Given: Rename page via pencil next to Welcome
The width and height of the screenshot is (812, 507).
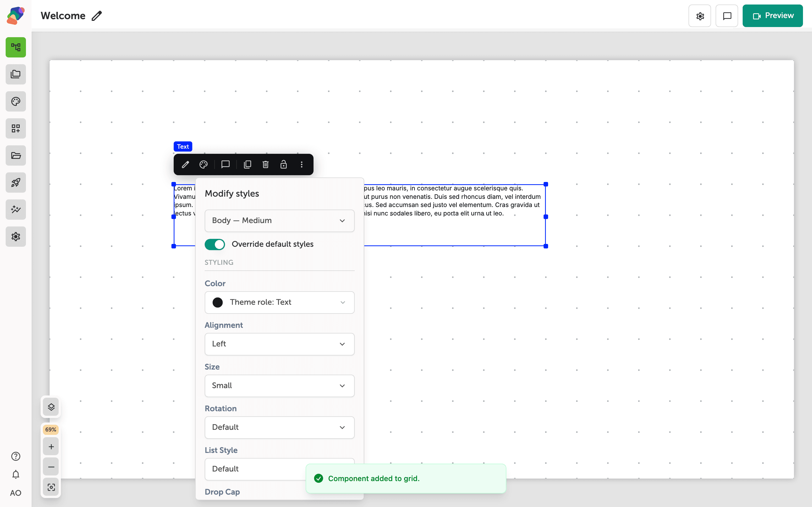Looking at the screenshot, I should click(x=97, y=16).
